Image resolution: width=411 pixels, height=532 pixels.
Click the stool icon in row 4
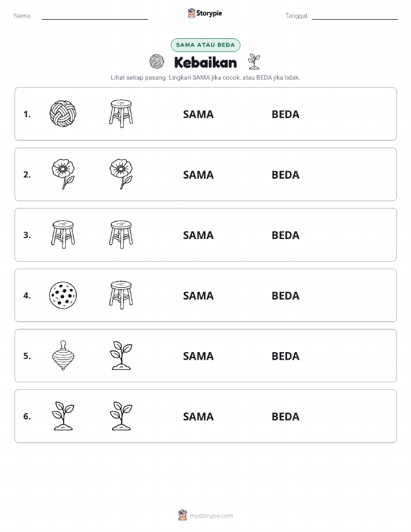point(121,295)
